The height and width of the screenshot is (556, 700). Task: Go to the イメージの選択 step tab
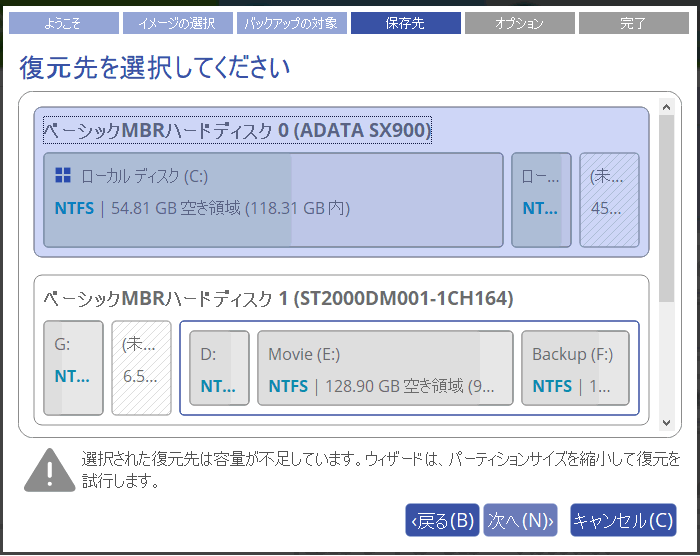177,23
